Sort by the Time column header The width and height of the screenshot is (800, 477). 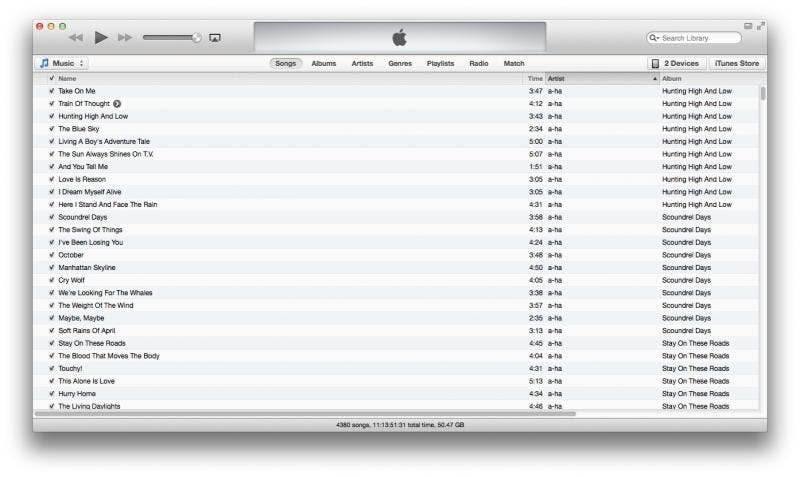[x=534, y=79]
